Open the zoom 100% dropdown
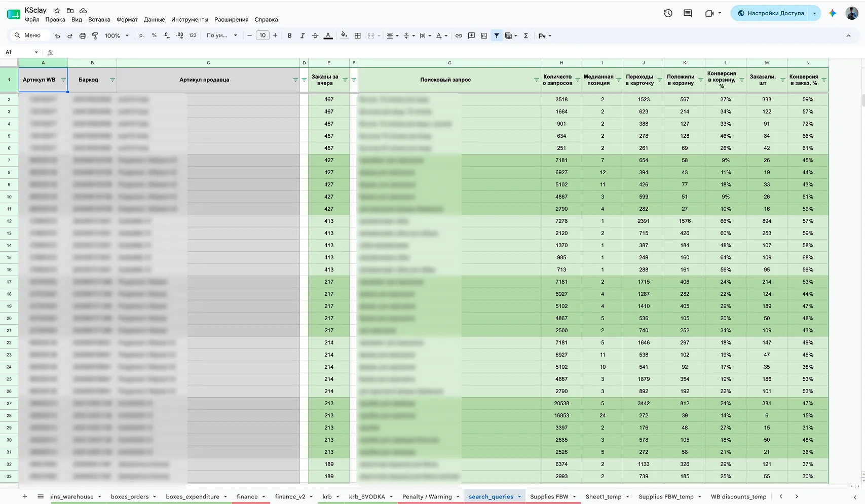 click(x=117, y=36)
